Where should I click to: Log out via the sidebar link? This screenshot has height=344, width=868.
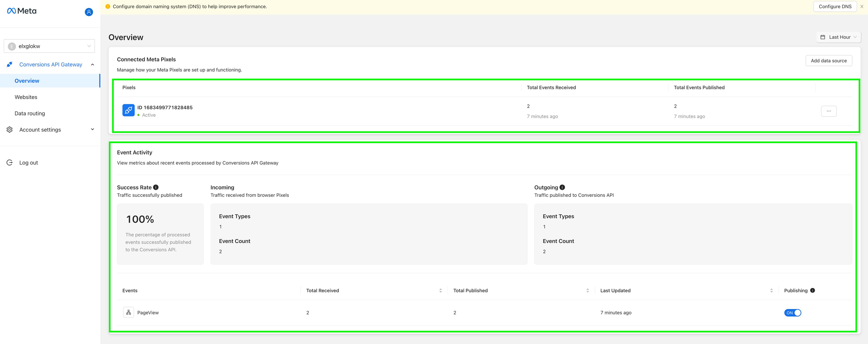pos(29,163)
